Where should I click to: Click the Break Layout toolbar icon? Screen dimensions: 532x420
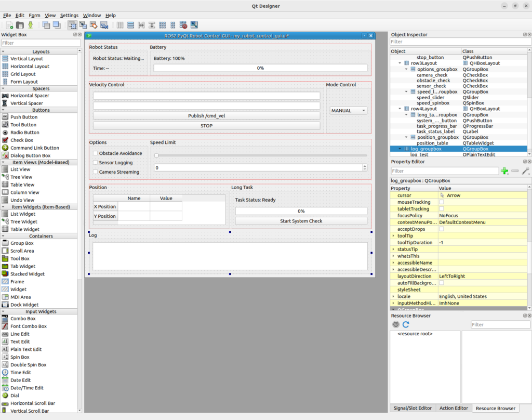(183, 25)
